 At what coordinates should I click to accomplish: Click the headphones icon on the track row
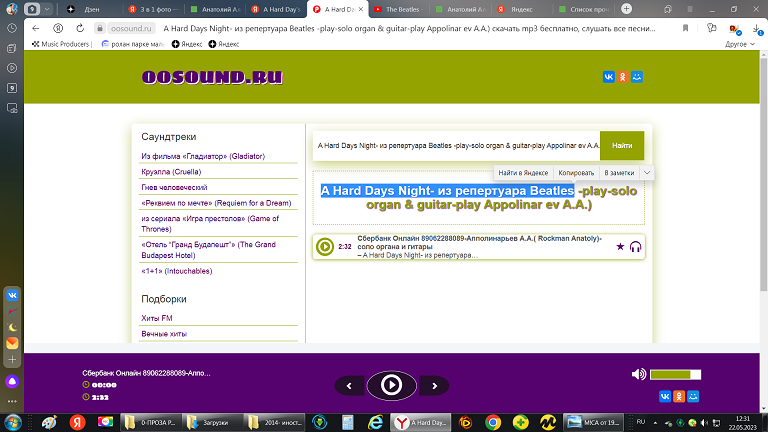point(635,246)
